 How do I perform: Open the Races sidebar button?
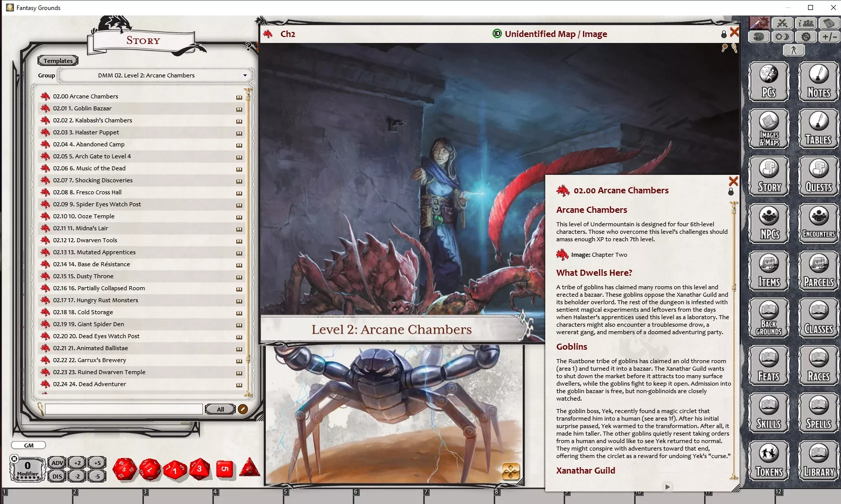[x=819, y=366]
